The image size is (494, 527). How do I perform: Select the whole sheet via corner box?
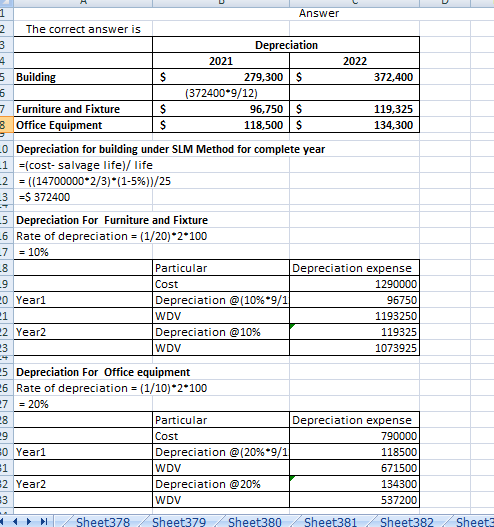coord(6,3)
